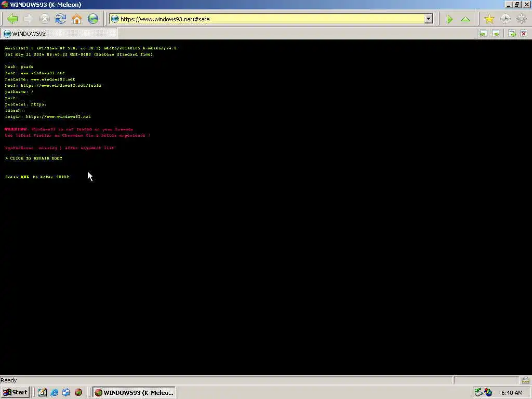The image size is (532, 399).
Task: Open the Home page icon
Action: pos(77,19)
